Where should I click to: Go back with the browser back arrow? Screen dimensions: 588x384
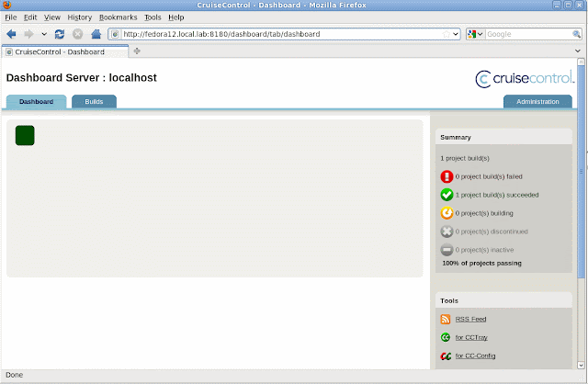click(11, 34)
